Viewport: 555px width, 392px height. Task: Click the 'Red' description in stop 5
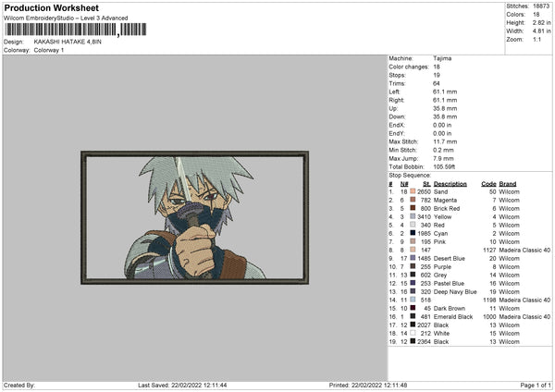pos(438,225)
